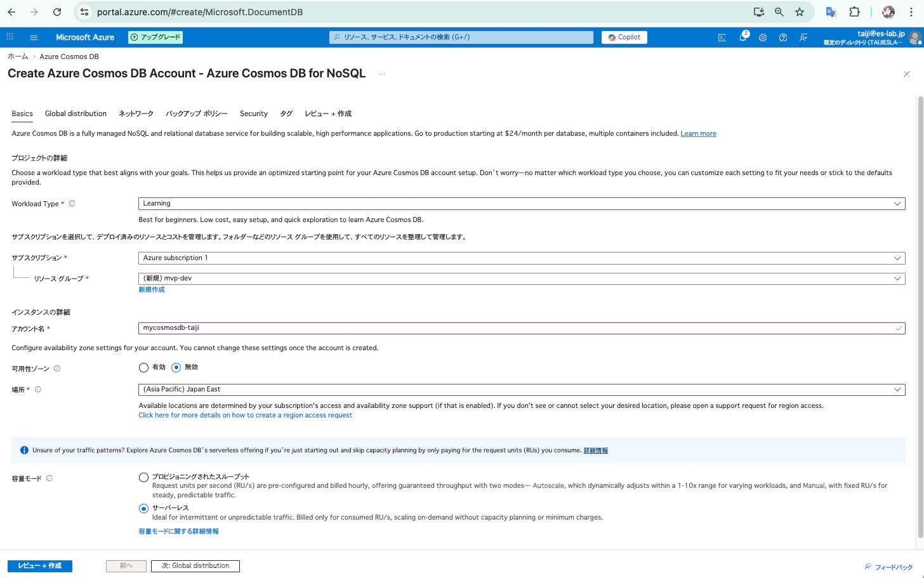Choose サーバーレス capacity mode

[x=143, y=508]
